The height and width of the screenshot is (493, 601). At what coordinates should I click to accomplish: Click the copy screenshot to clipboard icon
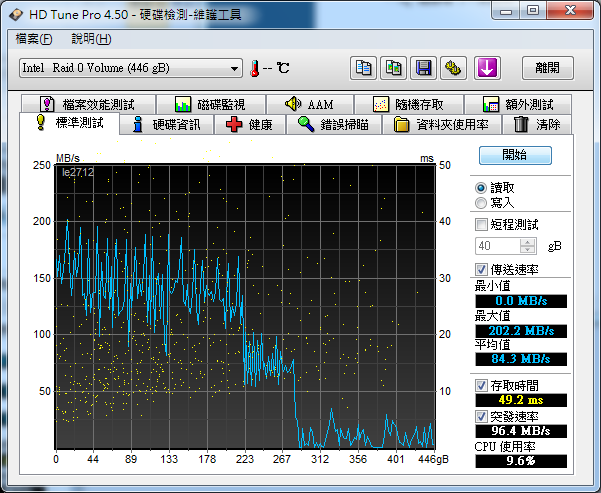(x=394, y=68)
